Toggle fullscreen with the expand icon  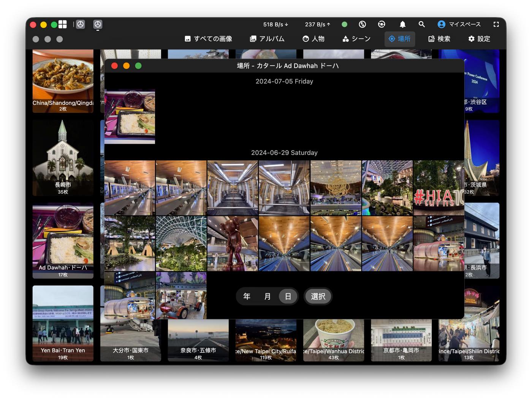coord(496,24)
